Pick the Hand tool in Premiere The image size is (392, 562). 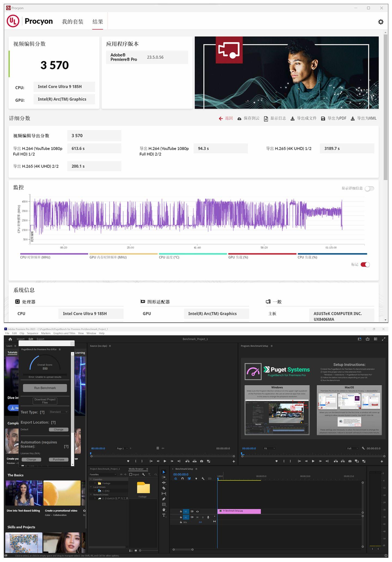click(x=164, y=509)
